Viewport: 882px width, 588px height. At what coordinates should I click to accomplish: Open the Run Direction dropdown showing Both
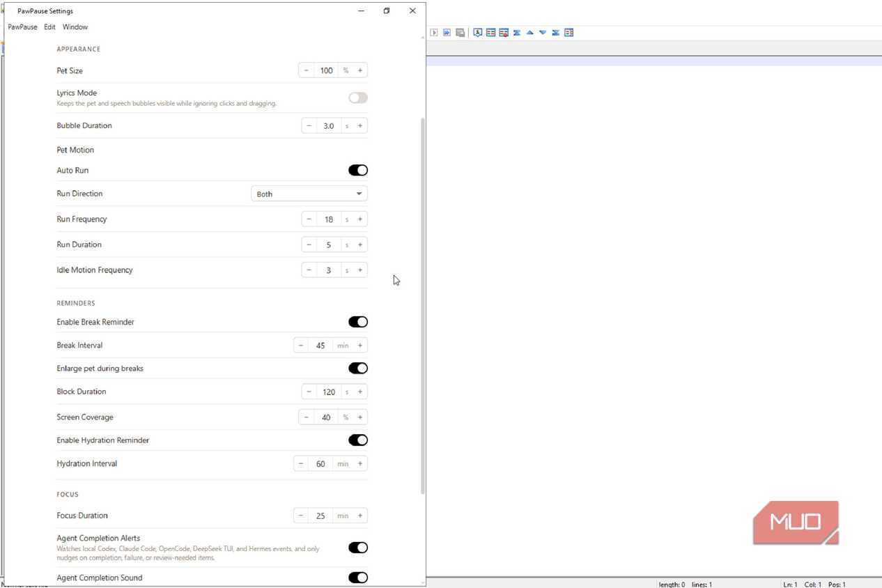tap(309, 194)
